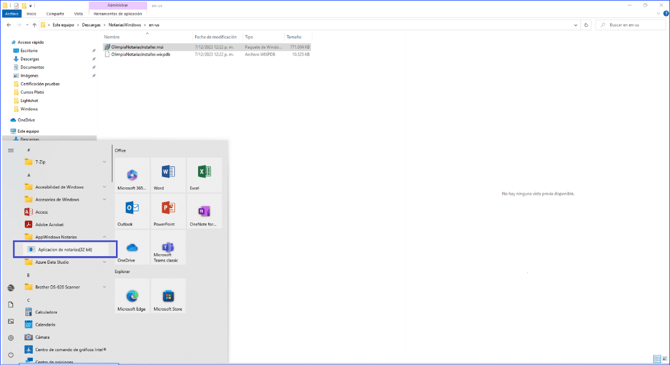Open the OneDrive tile in Start menu
Screen dimensions: 670x365
coord(132,247)
